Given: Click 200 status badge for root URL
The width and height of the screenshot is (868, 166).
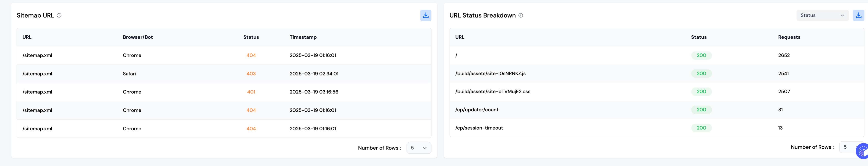Looking at the screenshot, I should point(701,56).
